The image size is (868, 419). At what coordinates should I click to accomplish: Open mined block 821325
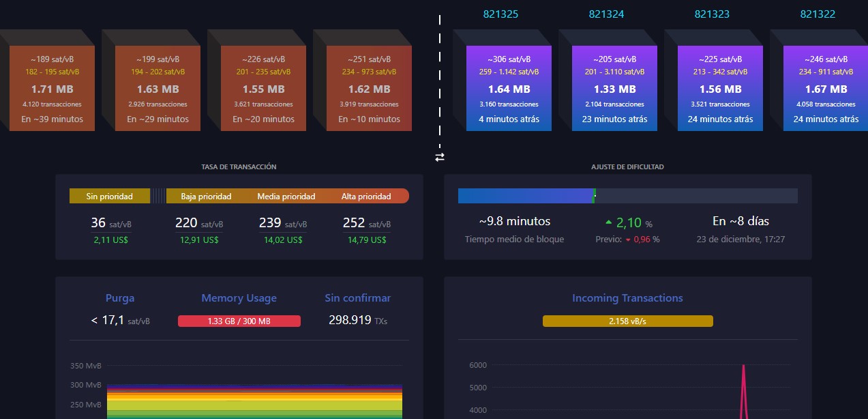(x=509, y=88)
